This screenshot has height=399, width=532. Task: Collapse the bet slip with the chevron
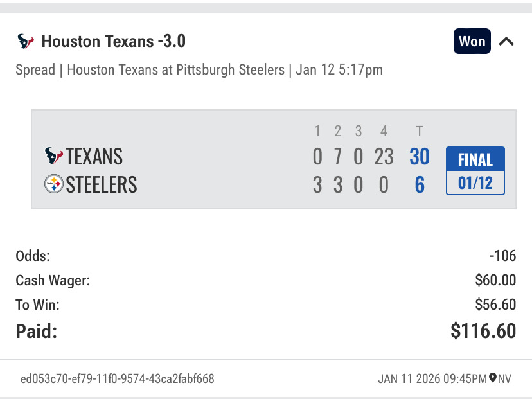tap(506, 42)
